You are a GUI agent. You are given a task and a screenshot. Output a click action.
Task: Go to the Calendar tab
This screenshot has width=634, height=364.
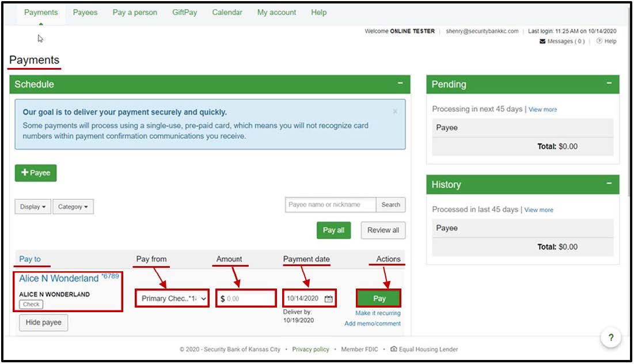227,12
